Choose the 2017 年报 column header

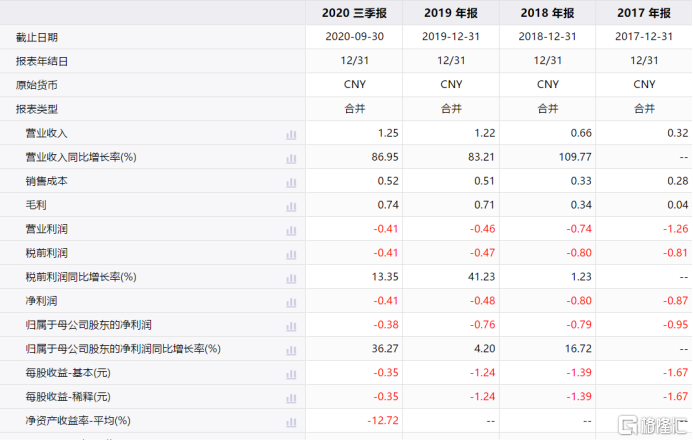[644, 13]
